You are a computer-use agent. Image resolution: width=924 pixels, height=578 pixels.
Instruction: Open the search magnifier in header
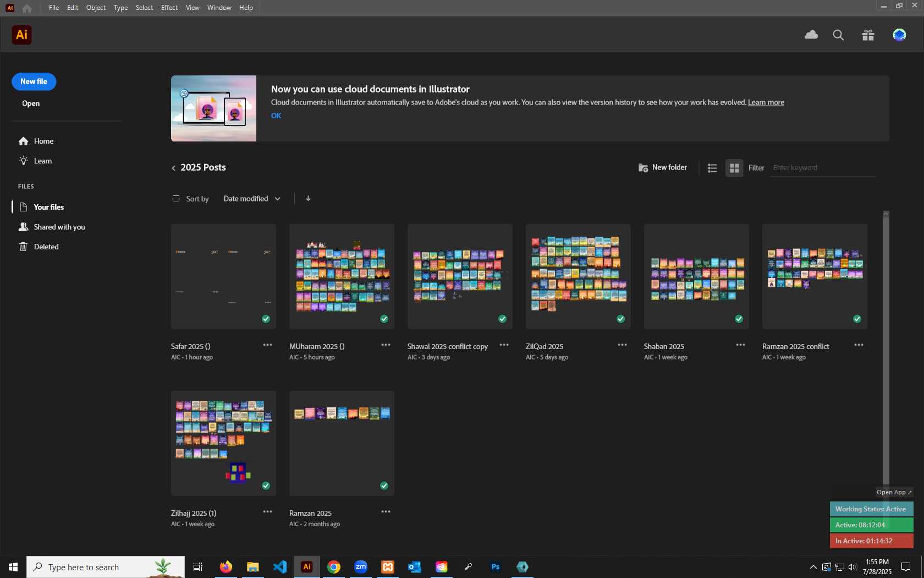click(838, 35)
